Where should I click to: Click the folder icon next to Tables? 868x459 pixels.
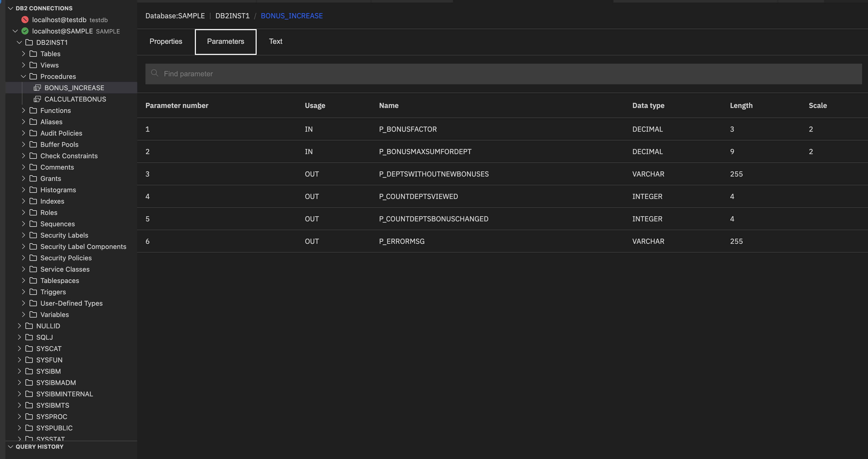(x=33, y=54)
